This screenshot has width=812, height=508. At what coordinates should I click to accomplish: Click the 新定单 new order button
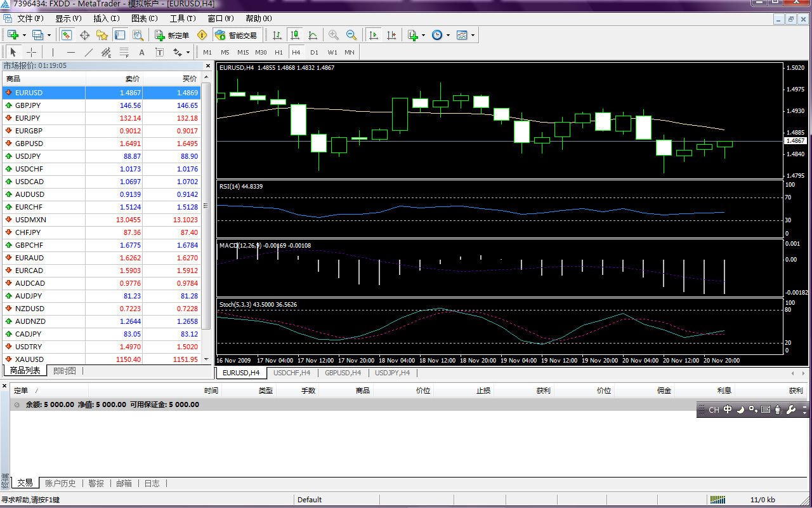pos(172,36)
